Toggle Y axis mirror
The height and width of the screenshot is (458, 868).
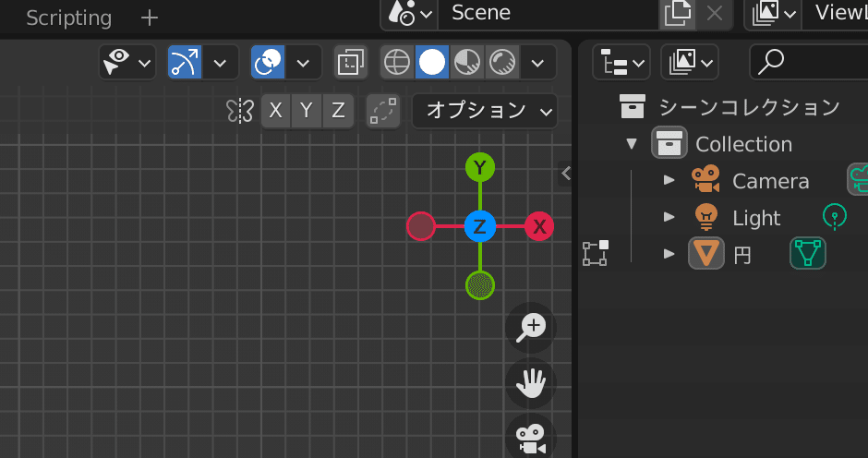tap(307, 111)
